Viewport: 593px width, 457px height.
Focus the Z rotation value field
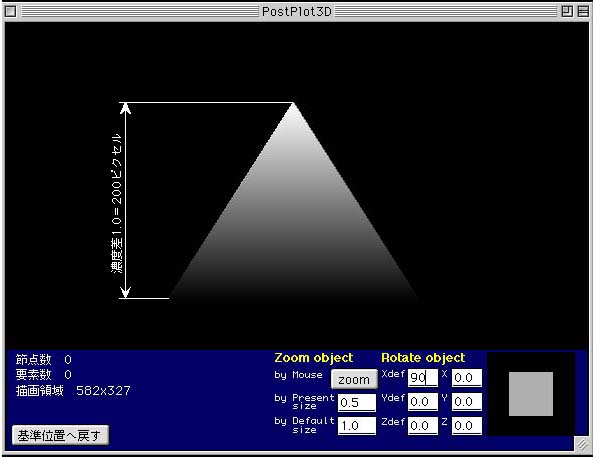pos(467,426)
